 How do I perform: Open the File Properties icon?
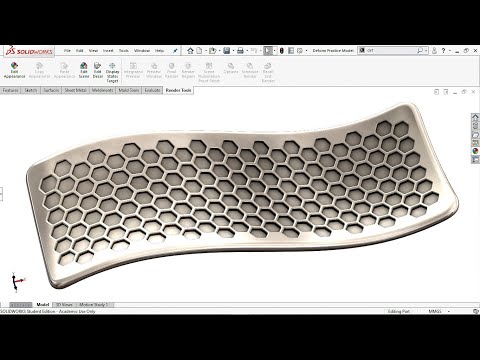click(x=291, y=51)
